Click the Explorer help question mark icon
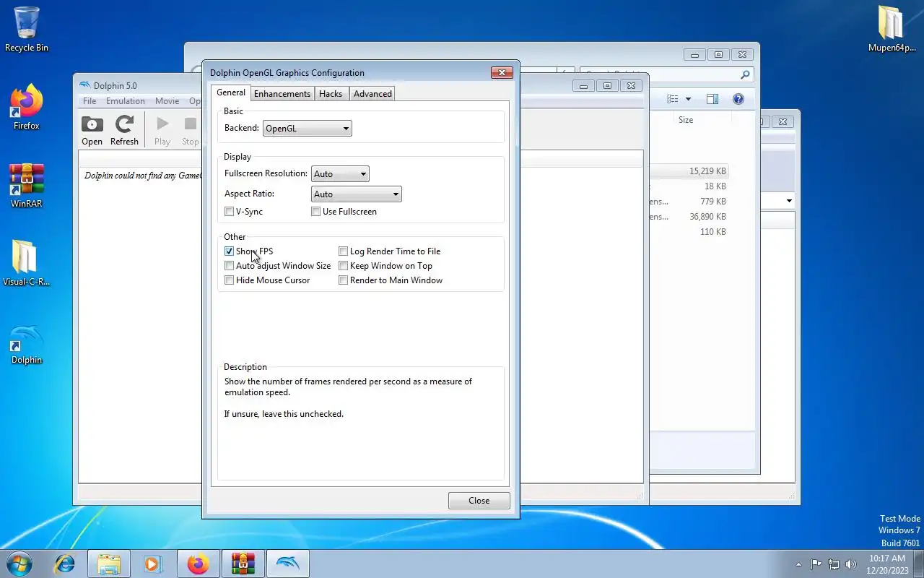924x578 pixels. coord(738,99)
